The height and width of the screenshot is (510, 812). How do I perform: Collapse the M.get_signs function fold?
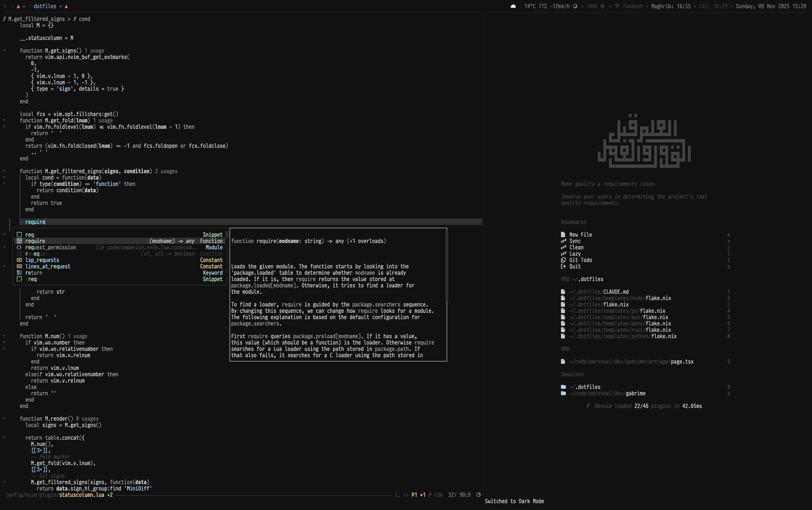(4, 51)
